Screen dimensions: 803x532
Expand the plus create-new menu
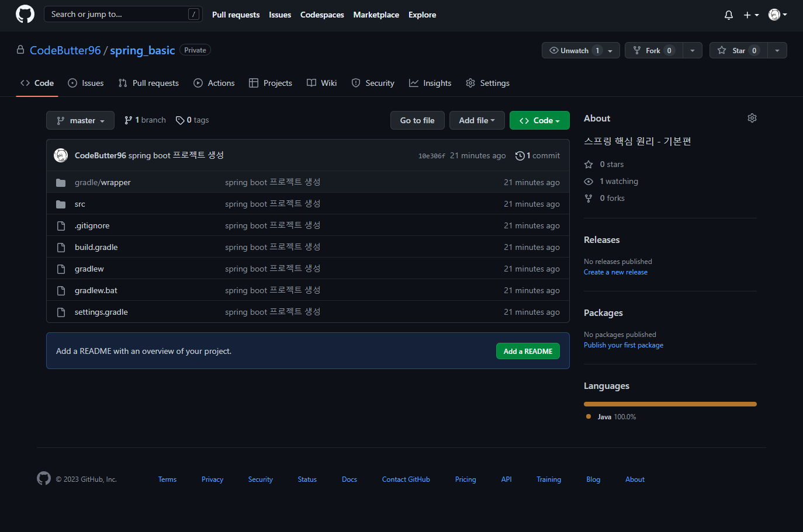pyautogui.click(x=751, y=15)
